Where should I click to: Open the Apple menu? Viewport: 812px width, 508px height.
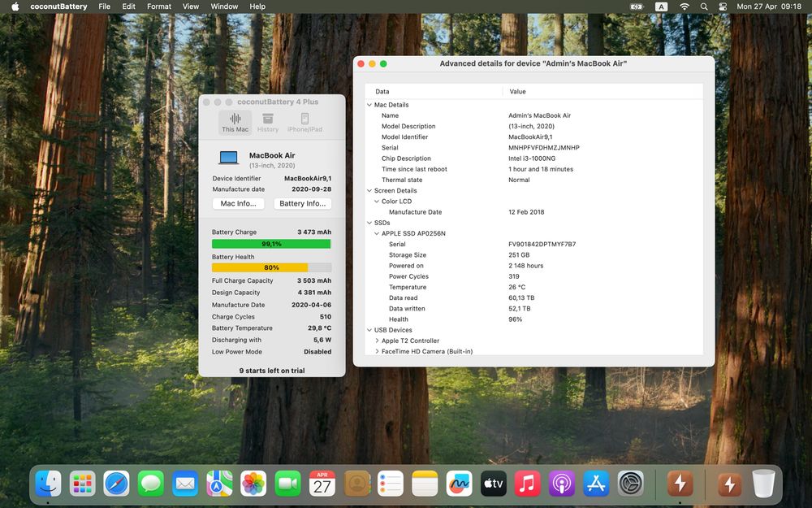[15, 7]
